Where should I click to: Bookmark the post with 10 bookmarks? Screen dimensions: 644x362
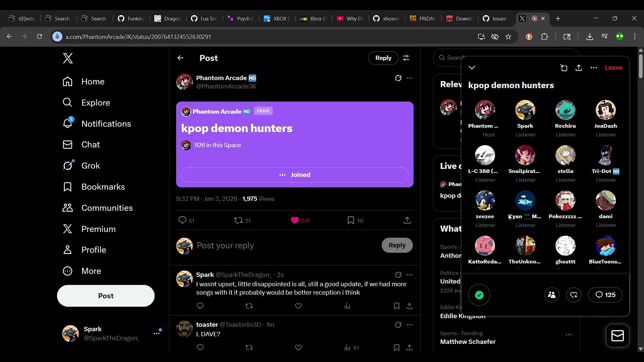pos(355,221)
